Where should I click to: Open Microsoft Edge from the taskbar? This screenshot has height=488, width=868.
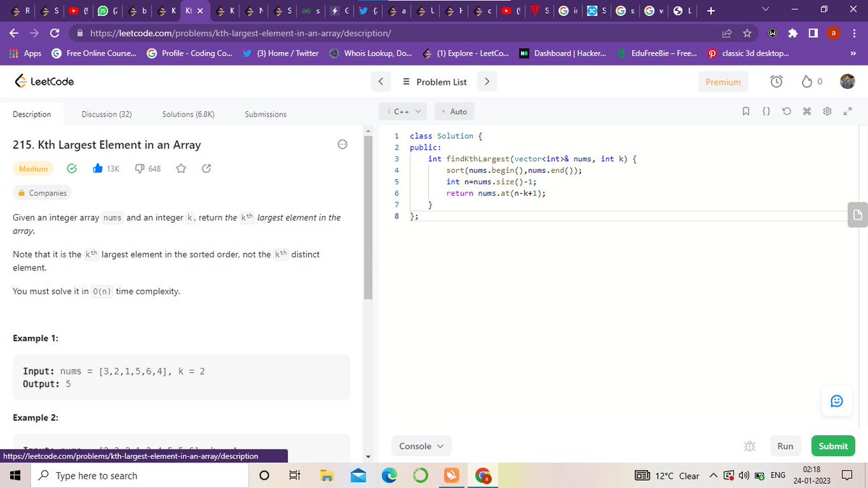coord(389,476)
